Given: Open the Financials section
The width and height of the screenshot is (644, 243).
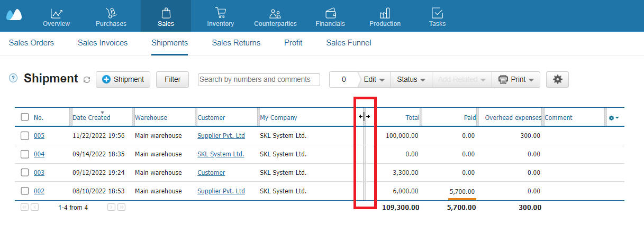Looking at the screenshot, I should 330,16.
